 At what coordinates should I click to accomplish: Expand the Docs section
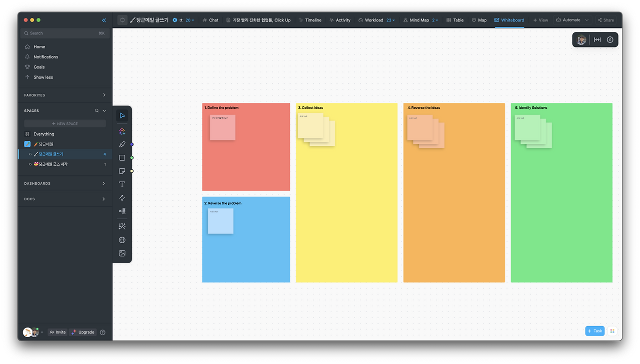[104, 199]
